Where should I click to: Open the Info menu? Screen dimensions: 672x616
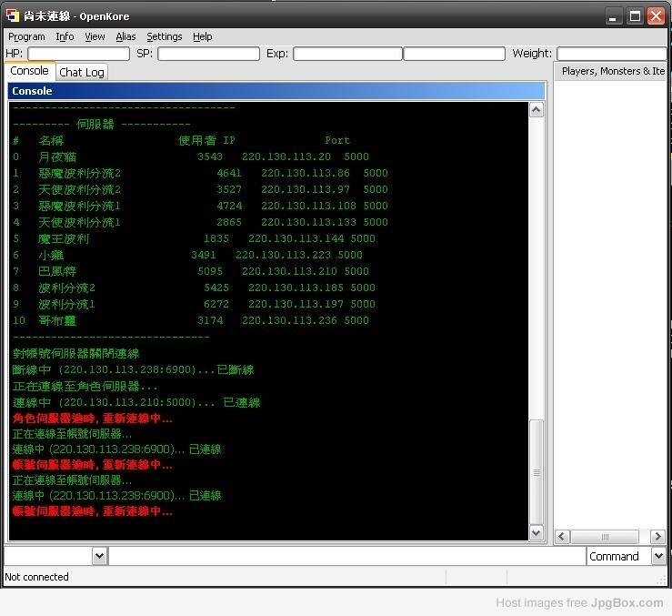pos(65,37)
